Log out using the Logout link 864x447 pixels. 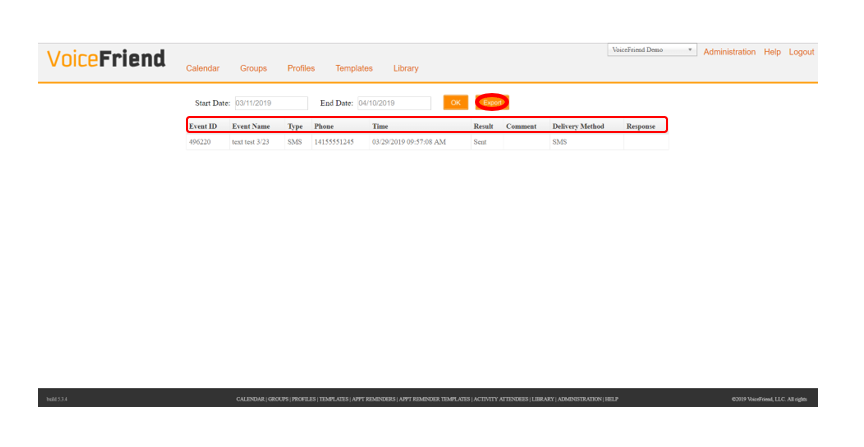click(801, 52)
